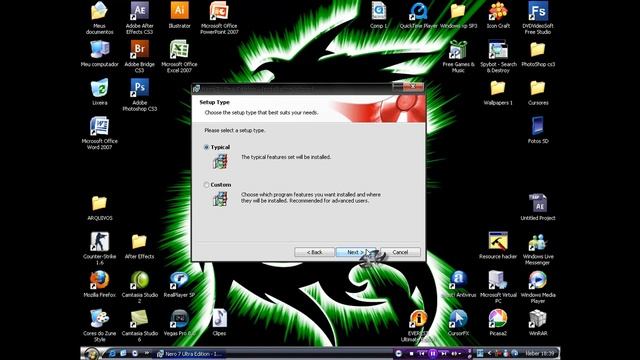Launch Microsoft Office PowerPoint 2007 icon
640x360 pixels.
click(219, 18)
